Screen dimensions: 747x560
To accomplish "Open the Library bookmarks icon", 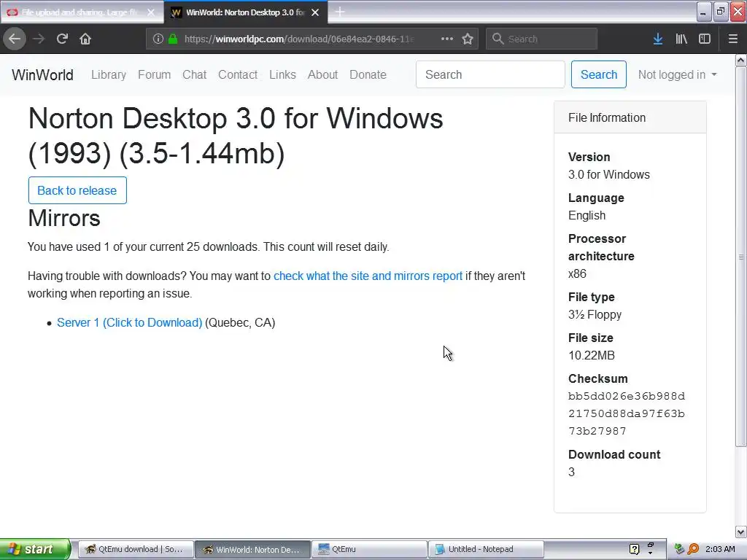I will (681, 39).
